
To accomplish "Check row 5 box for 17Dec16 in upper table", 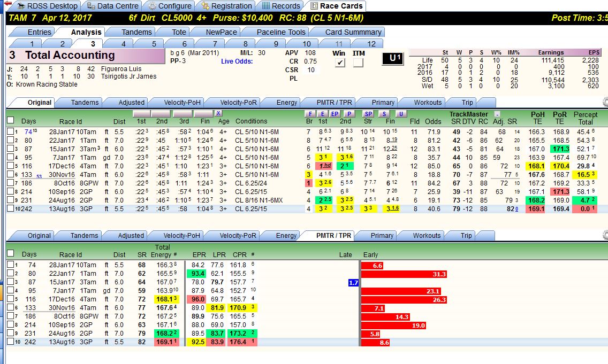I will point(11,166).
